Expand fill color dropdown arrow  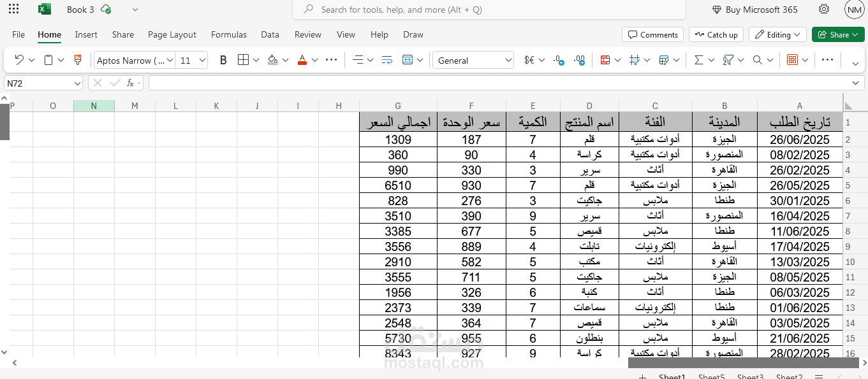(x=285, y=60)
